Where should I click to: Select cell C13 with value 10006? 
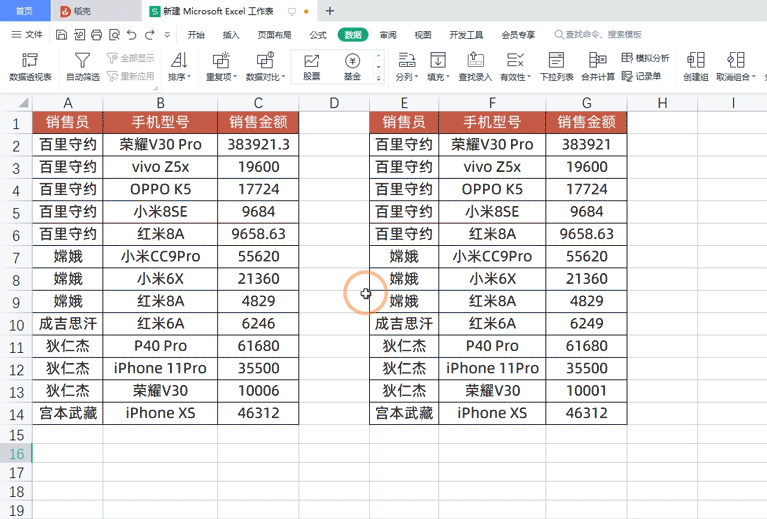(258, 390)
